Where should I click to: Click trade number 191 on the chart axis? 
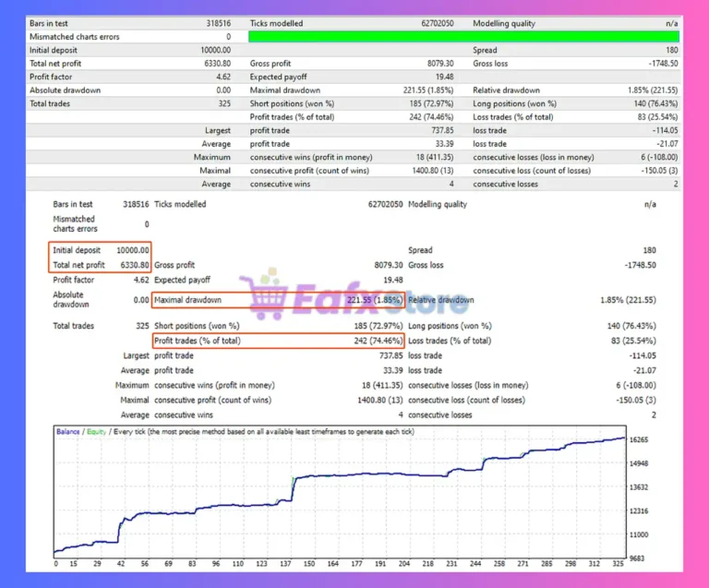click(x=380, y=564)
